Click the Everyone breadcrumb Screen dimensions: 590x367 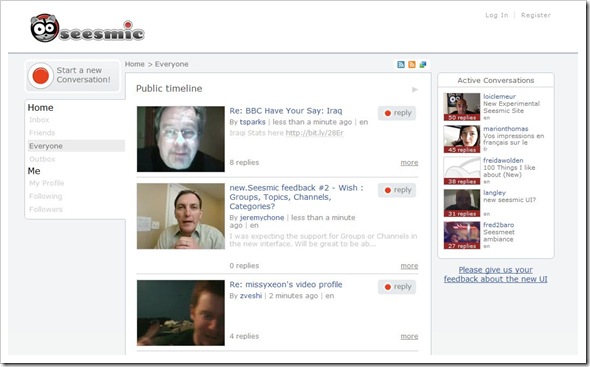tap(172, 64)
